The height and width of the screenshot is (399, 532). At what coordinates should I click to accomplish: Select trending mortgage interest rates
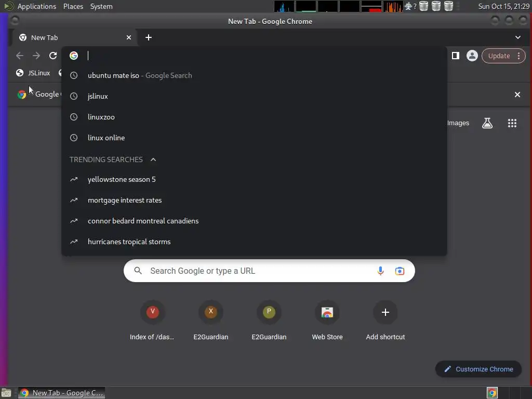click(x=254, y=200)
